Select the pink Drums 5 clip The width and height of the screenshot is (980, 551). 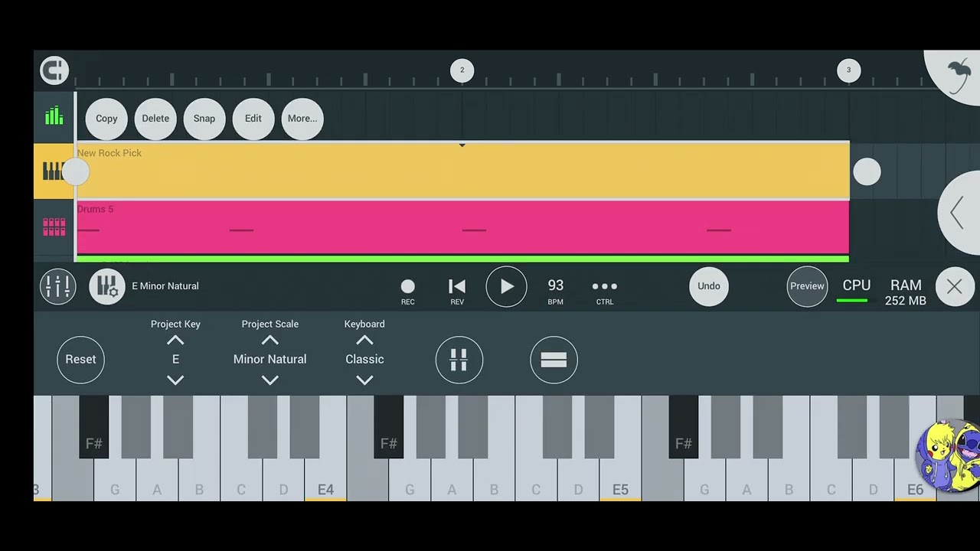coord(463,227)
